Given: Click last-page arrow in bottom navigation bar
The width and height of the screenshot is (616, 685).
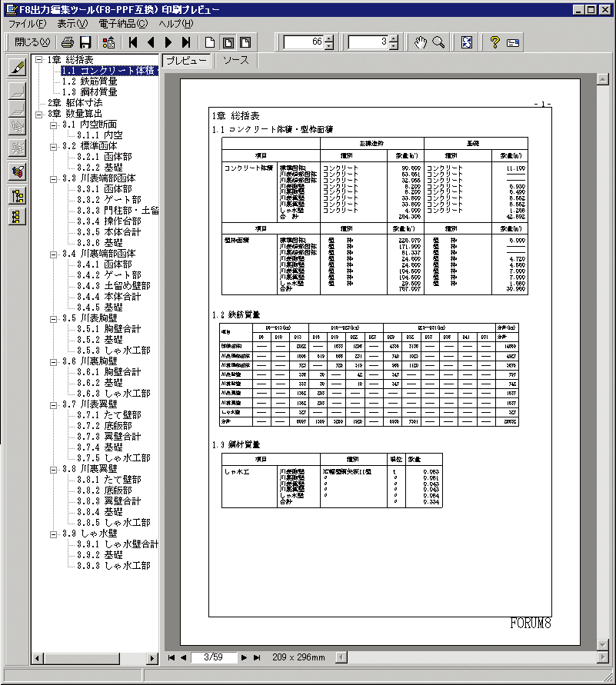Looking at the screenshot, I should tap(257, 657).
